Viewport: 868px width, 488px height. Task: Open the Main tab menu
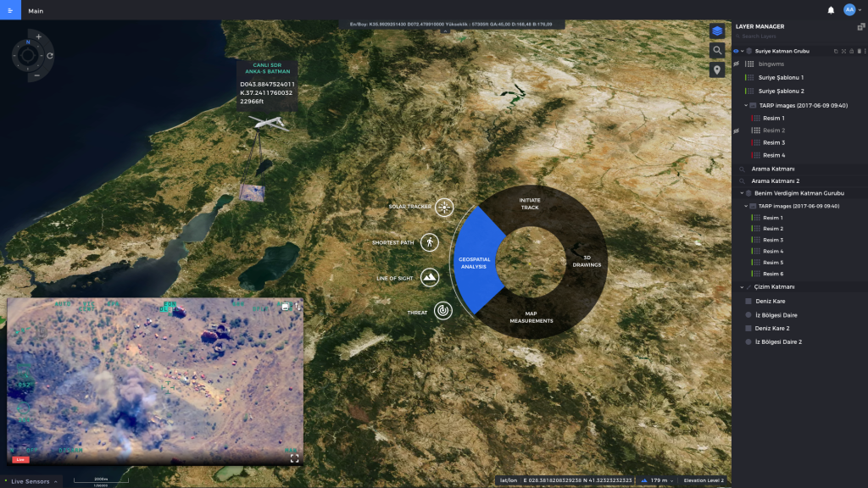click(x=35, y=11)
